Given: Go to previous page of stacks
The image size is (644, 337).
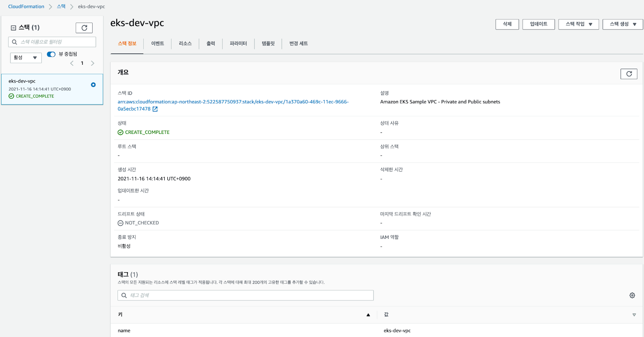Looking at the screenshot, I should (x=72, y=63).
